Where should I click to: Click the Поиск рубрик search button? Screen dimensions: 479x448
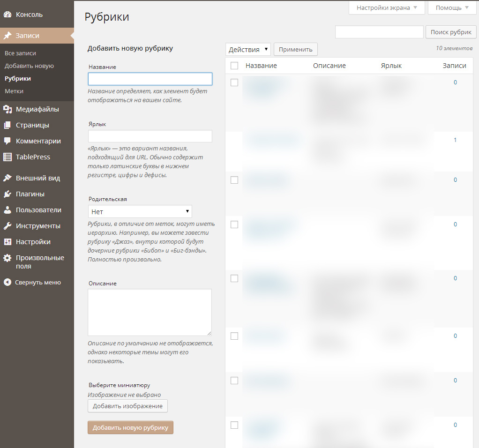click(x=450, y=32)
